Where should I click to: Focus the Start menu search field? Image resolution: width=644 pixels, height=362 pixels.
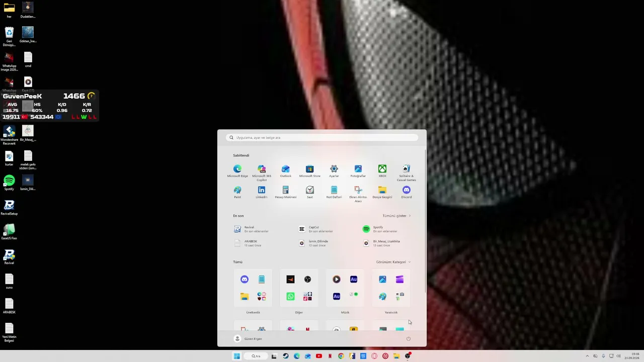point(322,137)
